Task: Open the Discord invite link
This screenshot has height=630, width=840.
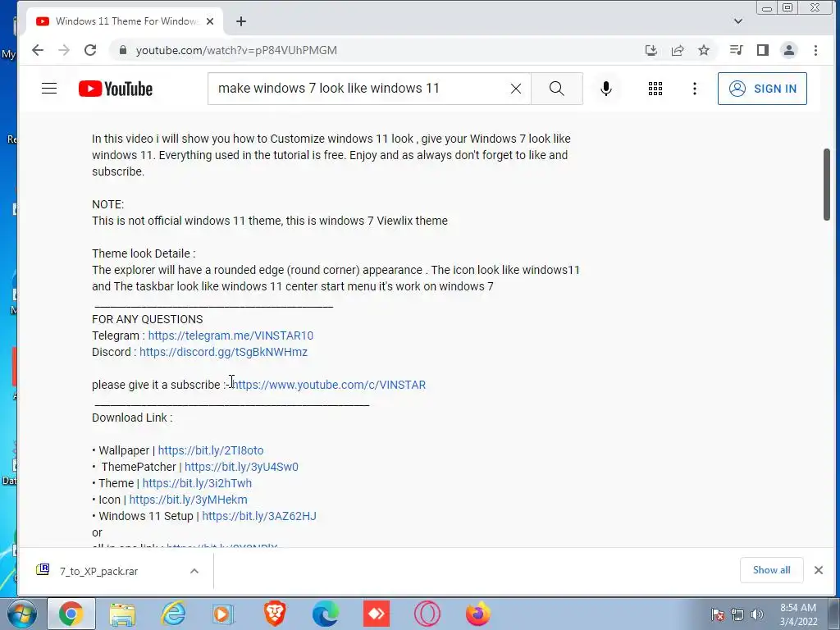Action: pyautogui.click(x=223, y=353)
